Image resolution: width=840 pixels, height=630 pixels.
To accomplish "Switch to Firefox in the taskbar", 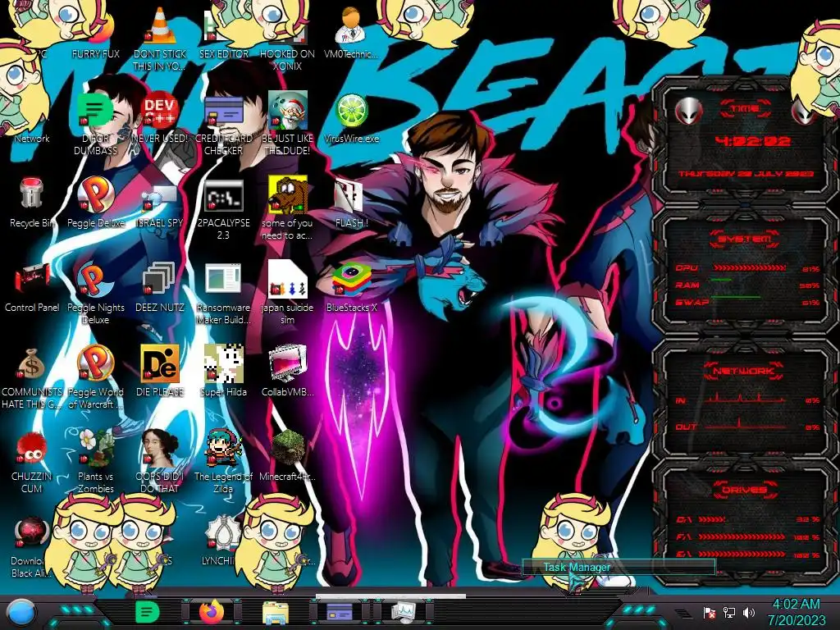I will click(212, 612).
